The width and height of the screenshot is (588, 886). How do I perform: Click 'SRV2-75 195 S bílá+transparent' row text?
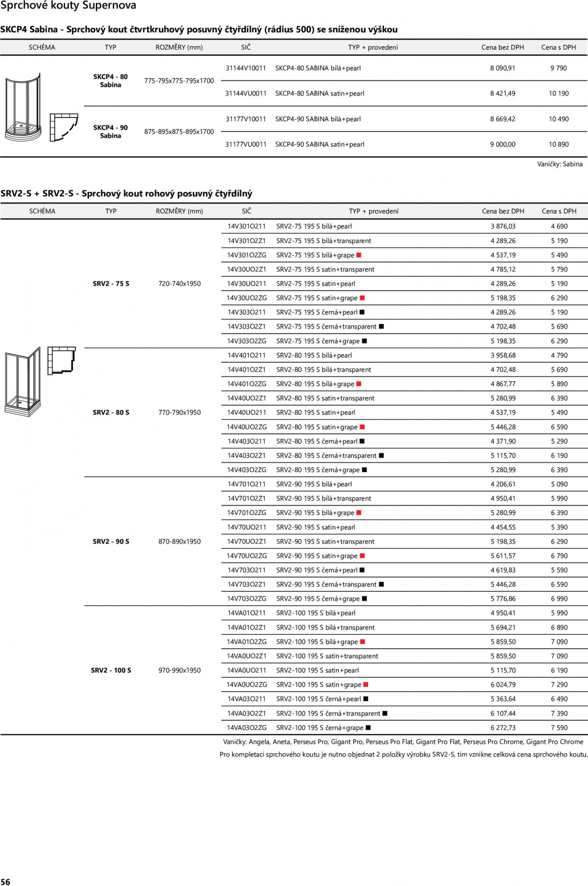(x=324, y=241)
